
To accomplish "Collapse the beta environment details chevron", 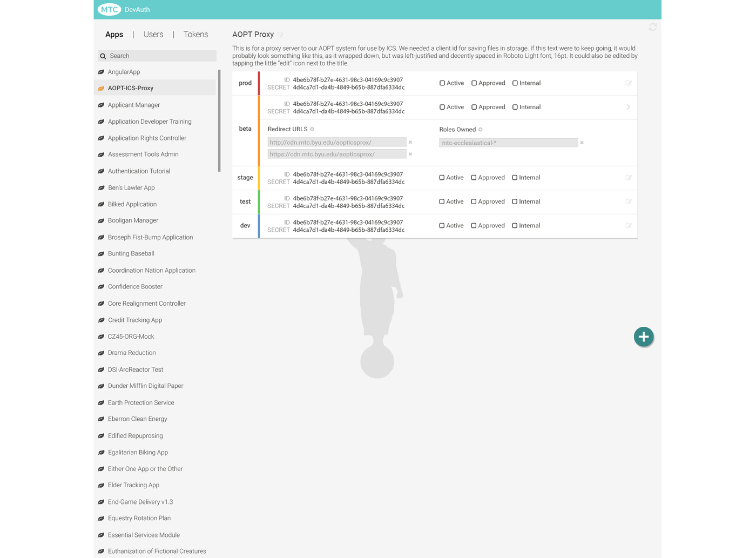I will point(628,107).
